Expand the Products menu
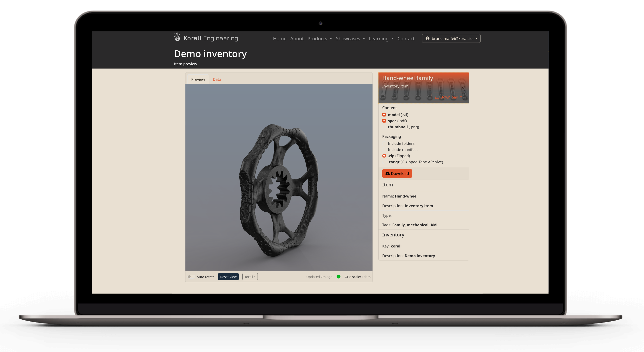The image size is (644, 352). [320, 39]
